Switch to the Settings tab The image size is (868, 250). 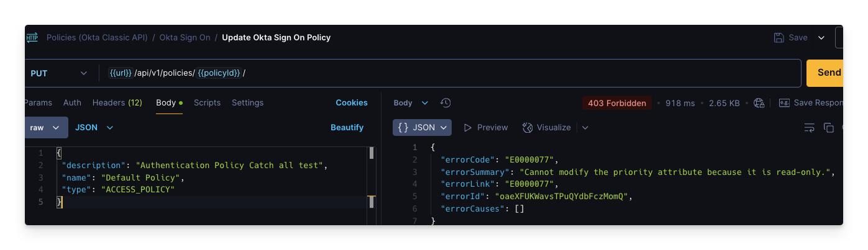click(247, 103)
